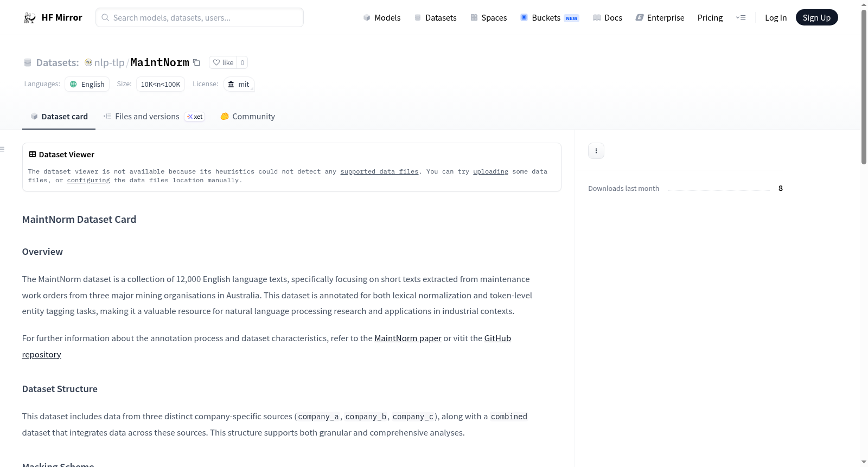Open the Datasets page from navbar
This screenshot has width=868, height=467.
coord(436,18)
